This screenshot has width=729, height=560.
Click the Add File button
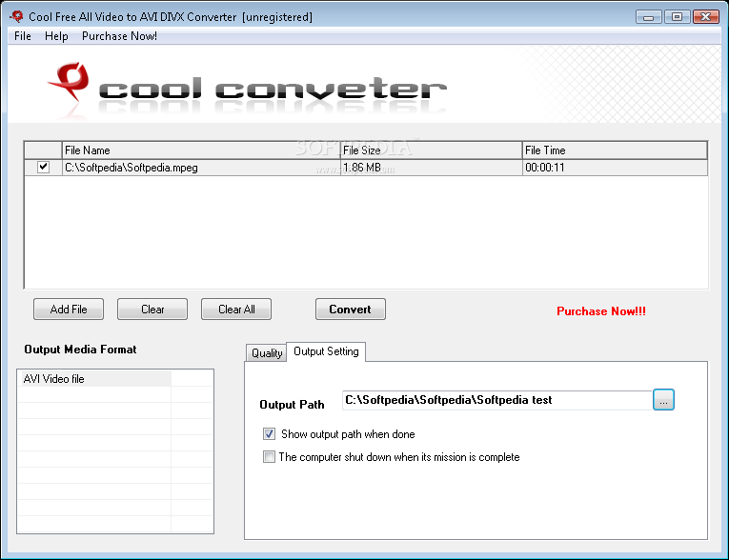point(69,309)
